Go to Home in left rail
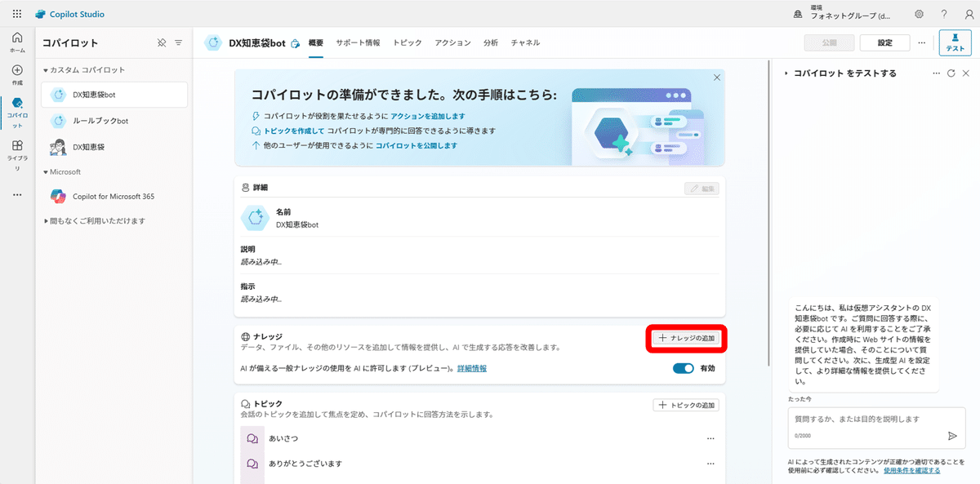 tap(17, 42)
